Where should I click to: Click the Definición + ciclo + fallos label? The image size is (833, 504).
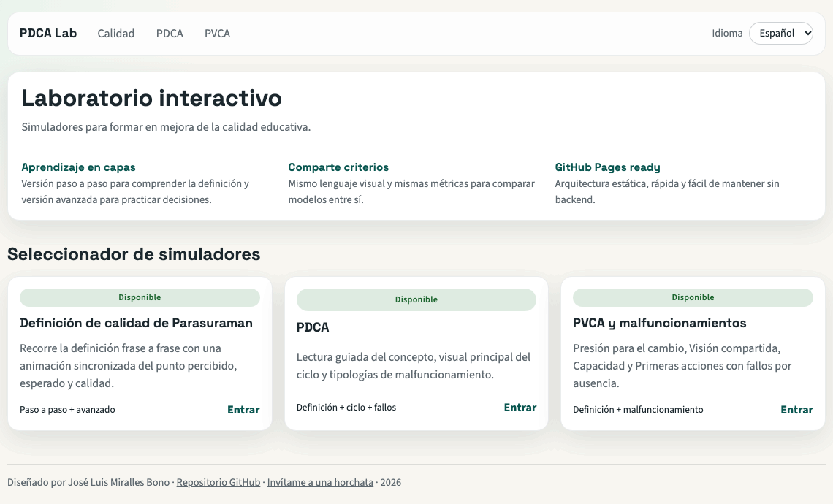pyautogui.click(x=346, y=408)
